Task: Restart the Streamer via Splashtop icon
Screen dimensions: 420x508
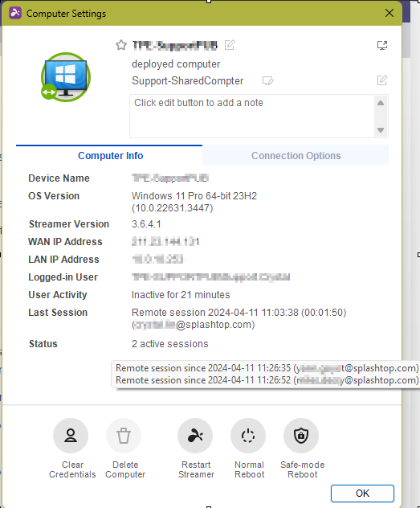Action: [x=195, y=436]
